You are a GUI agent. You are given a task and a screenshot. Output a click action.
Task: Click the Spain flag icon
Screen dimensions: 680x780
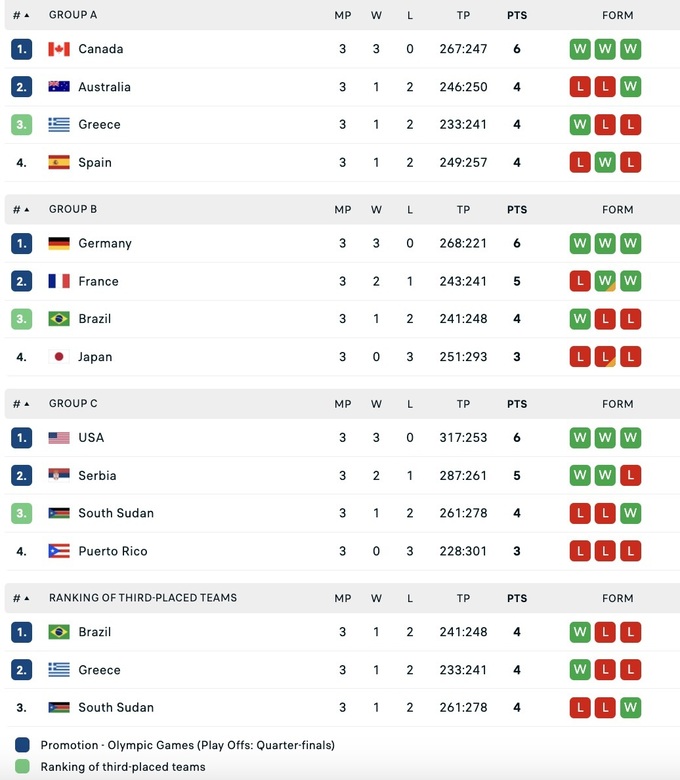tap(59, 162)
